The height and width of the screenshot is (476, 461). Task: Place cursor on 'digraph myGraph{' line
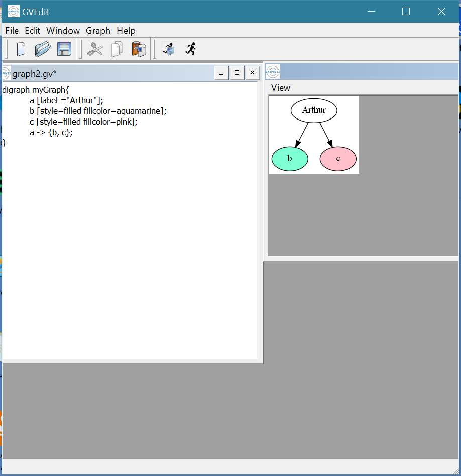coord(36,90)
